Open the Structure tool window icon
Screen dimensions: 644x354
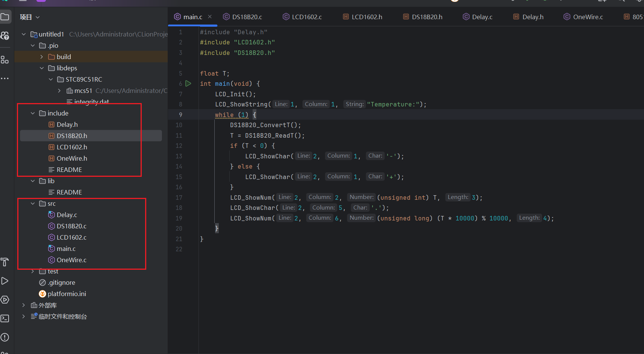click(x=5, y=59)
